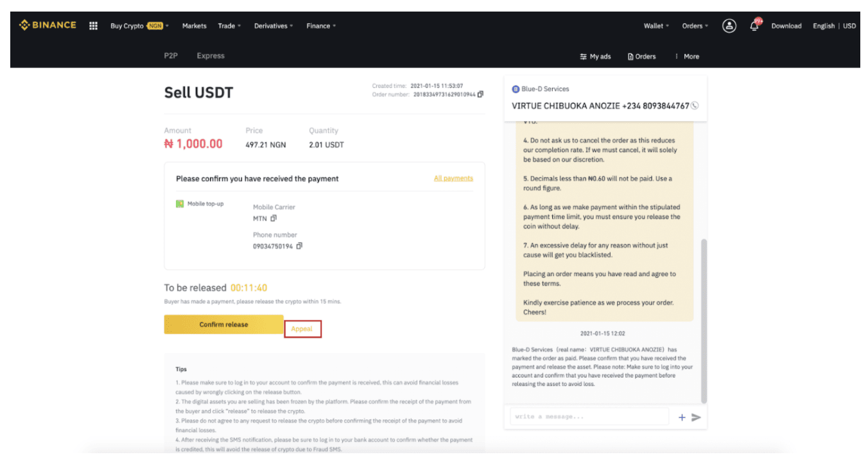Expand the Derivatives dropdown menu
The height and width of the screenshot is (466, 868).
click(273, 26)
